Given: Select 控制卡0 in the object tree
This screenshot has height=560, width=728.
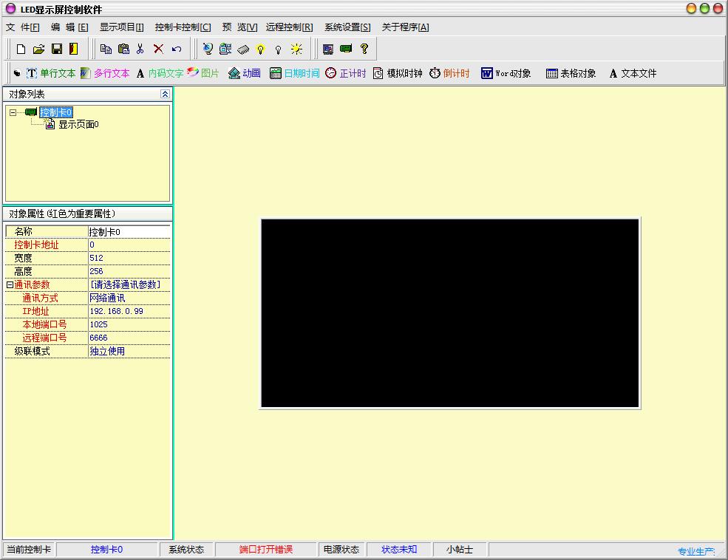Looking at the screenshot, I should [x=55, y=112].
